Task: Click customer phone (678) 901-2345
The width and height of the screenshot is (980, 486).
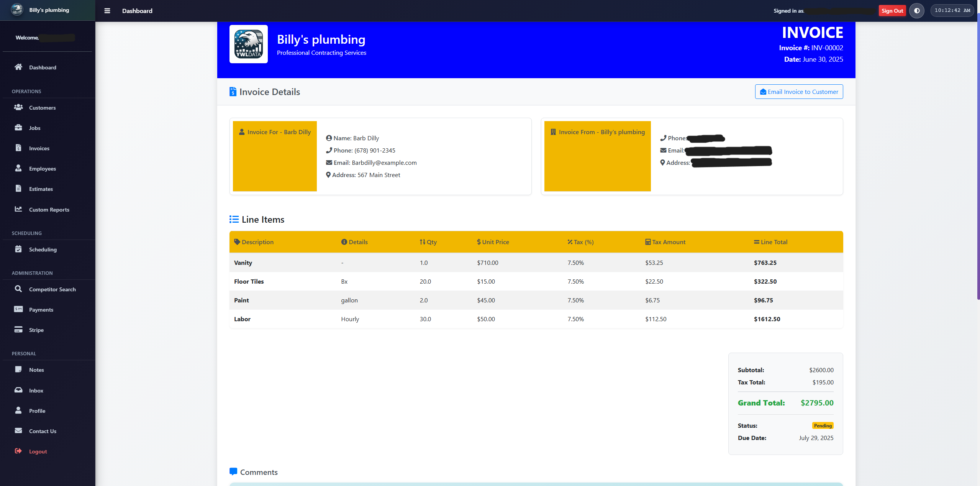Action: [x=375, y=151]
